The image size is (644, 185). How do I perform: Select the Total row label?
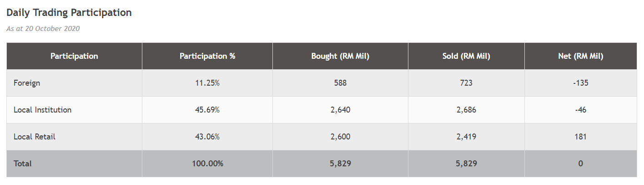(x=22, y=164)
